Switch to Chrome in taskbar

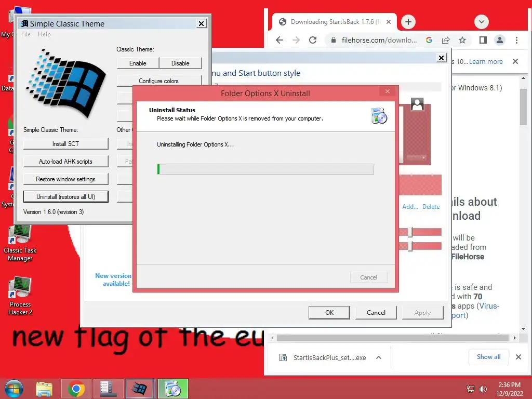point(76,389)
